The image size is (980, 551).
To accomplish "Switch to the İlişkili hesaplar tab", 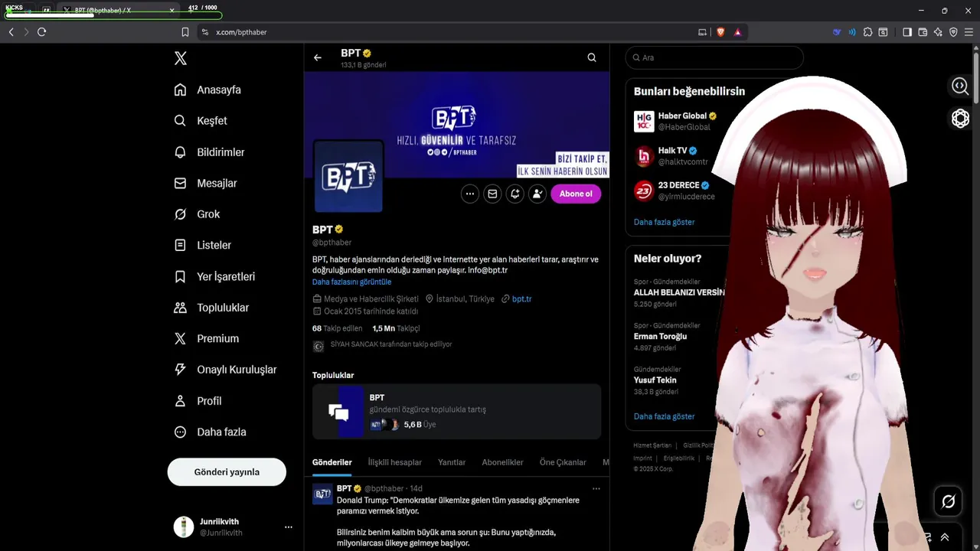I will (395, 462).
